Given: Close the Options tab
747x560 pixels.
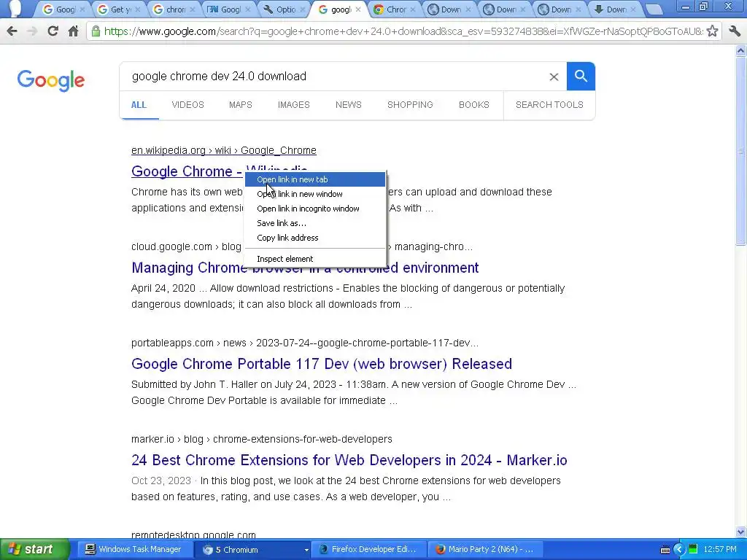Looking at the screenshot, I should click(302, 9).
